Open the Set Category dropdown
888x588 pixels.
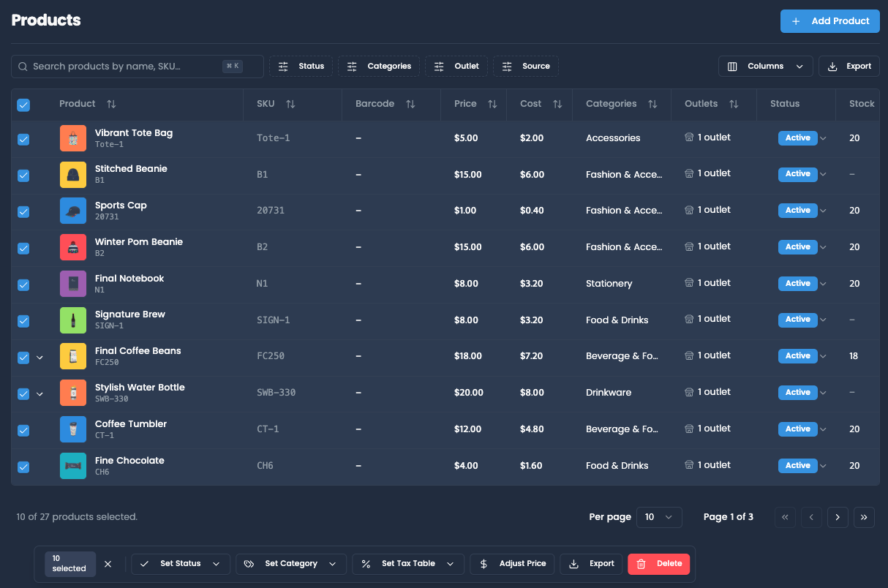click(x=291, y=564)
